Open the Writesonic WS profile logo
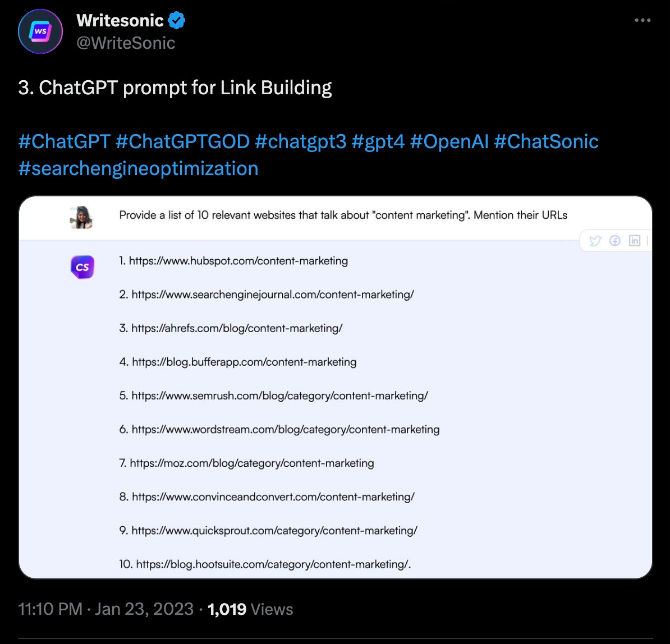The height and width of the screenshot is (644, 670). [x=40, y=31]
